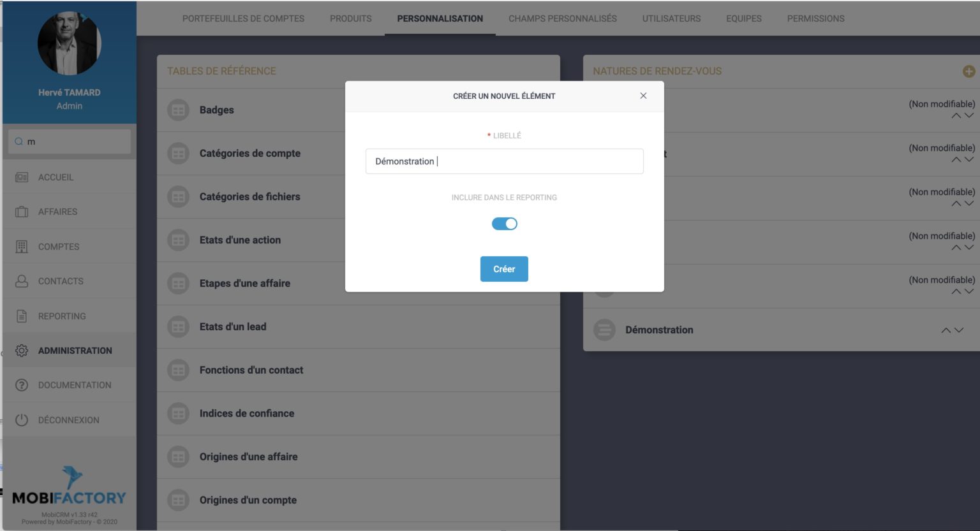This screenshot has width=980, height=531.
Task: Close the Créer un nouvel élément dialog
Action: click(x=643, y=96)
